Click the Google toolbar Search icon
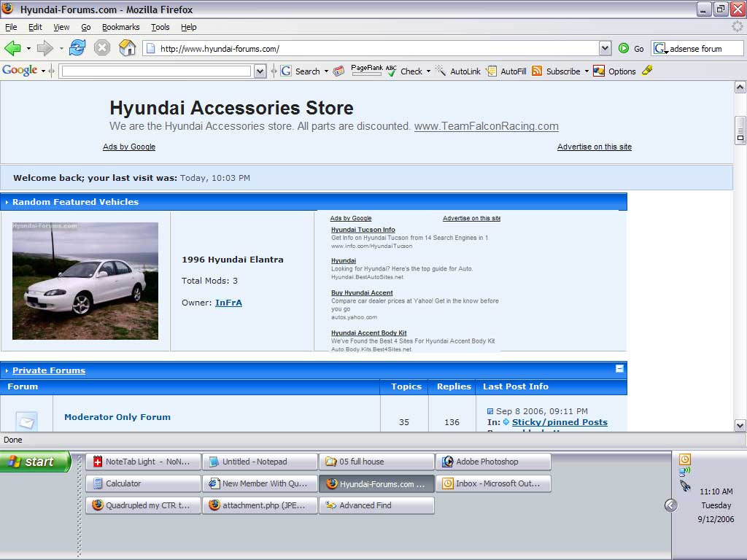Screen dimensions: 747x560 point(286,71)
